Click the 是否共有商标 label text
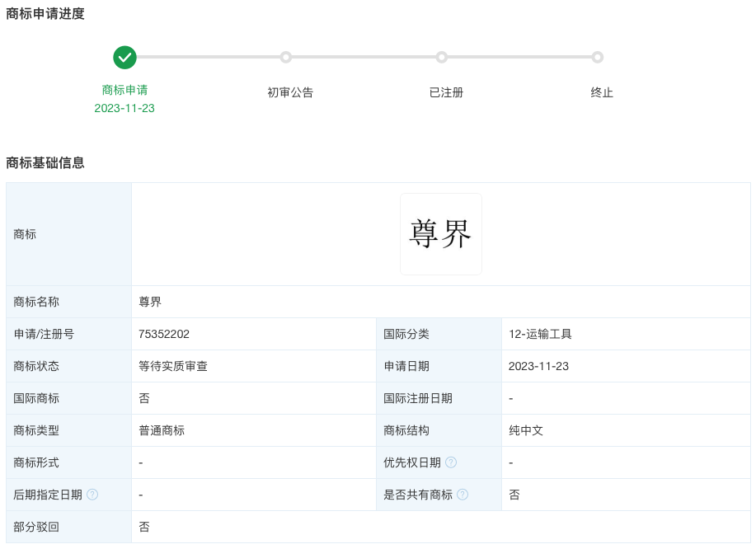 coord(418,495)
